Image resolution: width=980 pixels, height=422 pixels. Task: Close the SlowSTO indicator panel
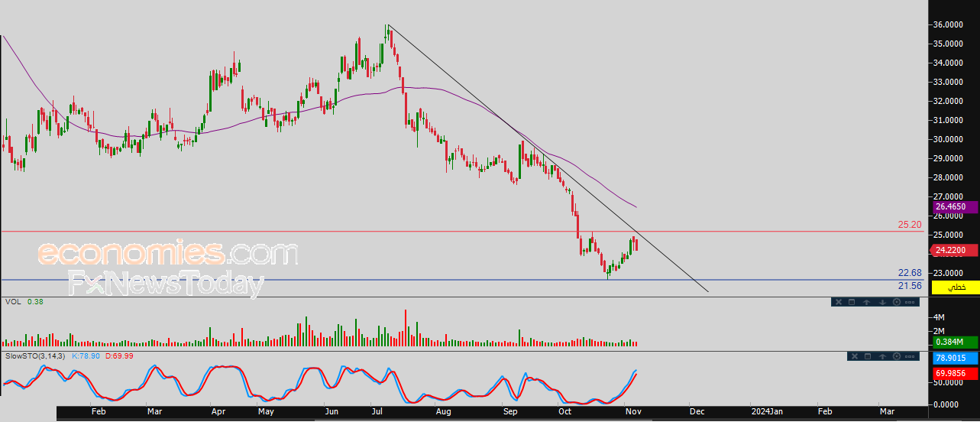click(x=855, y=356)
